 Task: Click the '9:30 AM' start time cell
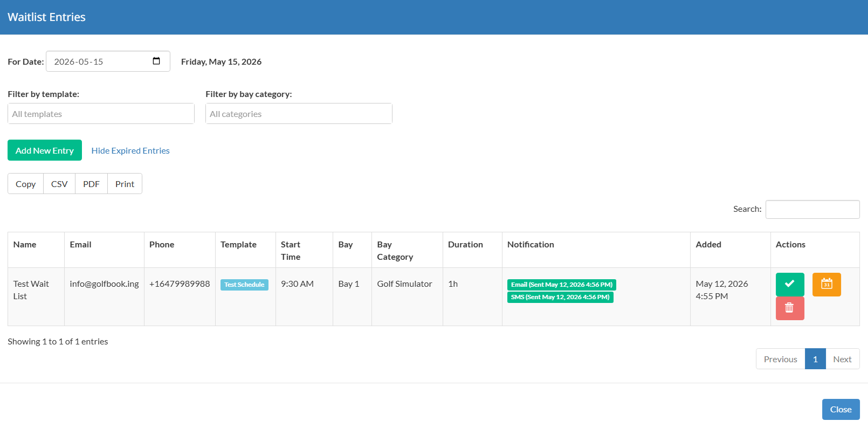pos(304,296)
